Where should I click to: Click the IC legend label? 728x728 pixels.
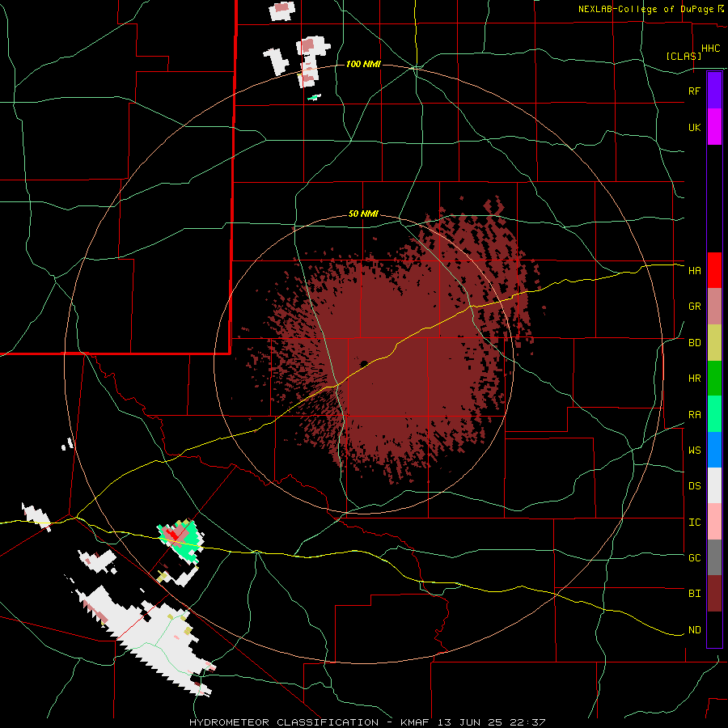[x=694, y=523]
